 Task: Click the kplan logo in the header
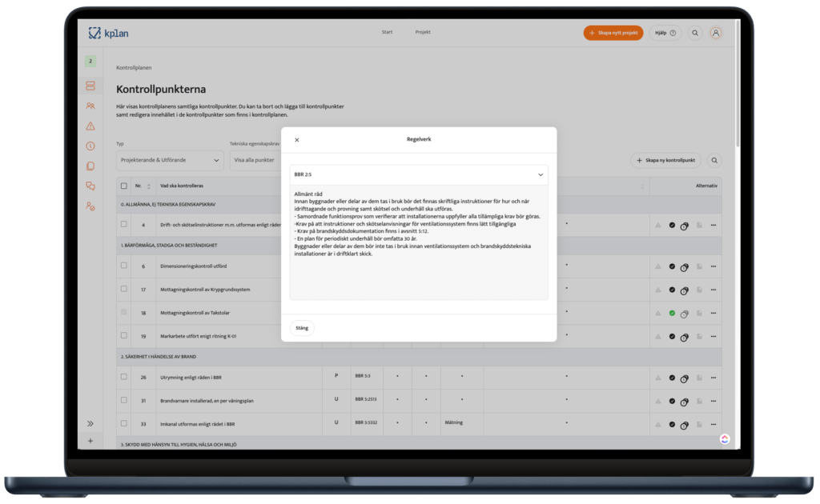coord(107,33)
